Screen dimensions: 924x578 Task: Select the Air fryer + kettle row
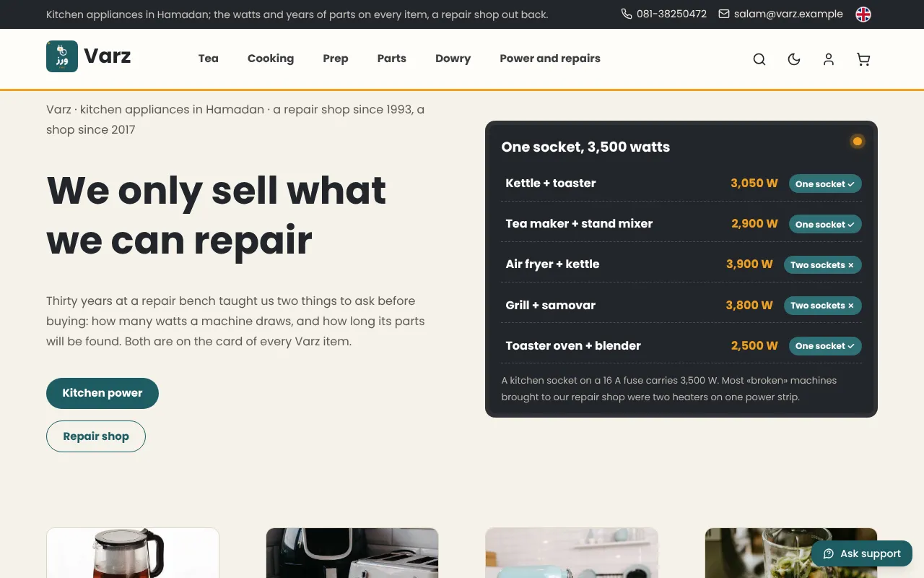[681, 264]
